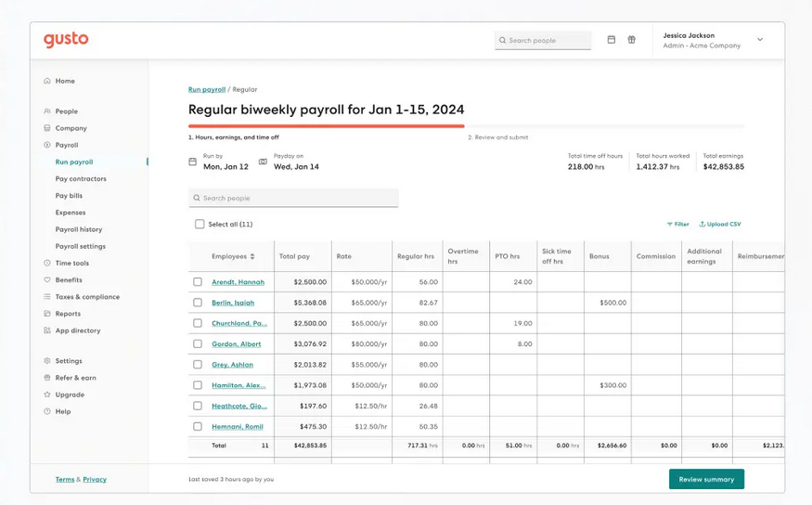This screenshot has width=812, height=505.
Task: Open the Run payroll breadcrumb link
Action: point(207,90)
